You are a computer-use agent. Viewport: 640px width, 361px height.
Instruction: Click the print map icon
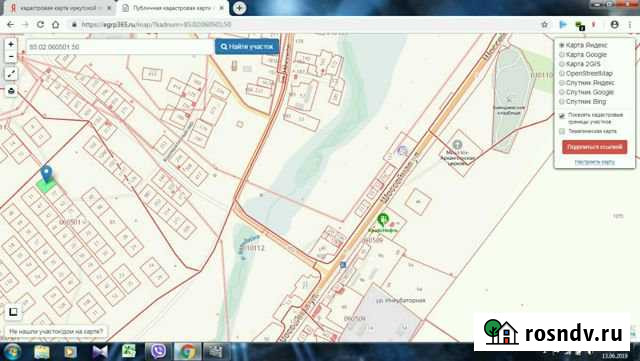11,91
